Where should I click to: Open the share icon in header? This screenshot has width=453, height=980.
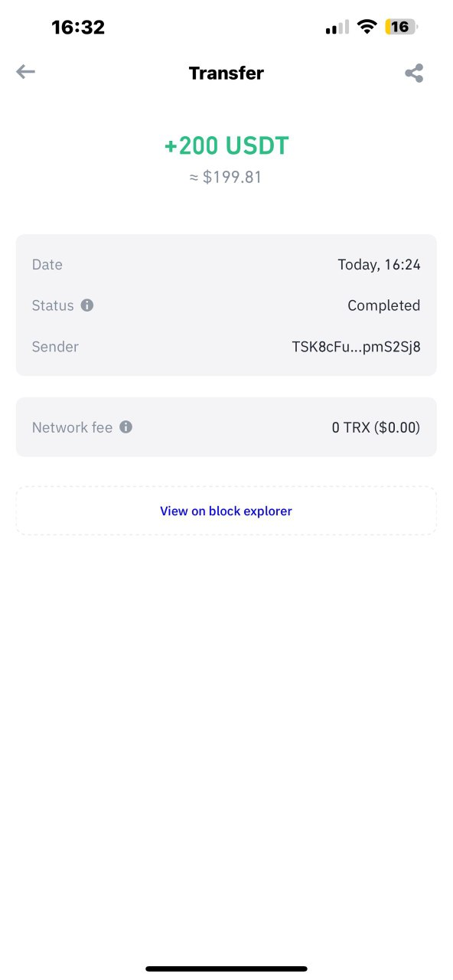414,73
